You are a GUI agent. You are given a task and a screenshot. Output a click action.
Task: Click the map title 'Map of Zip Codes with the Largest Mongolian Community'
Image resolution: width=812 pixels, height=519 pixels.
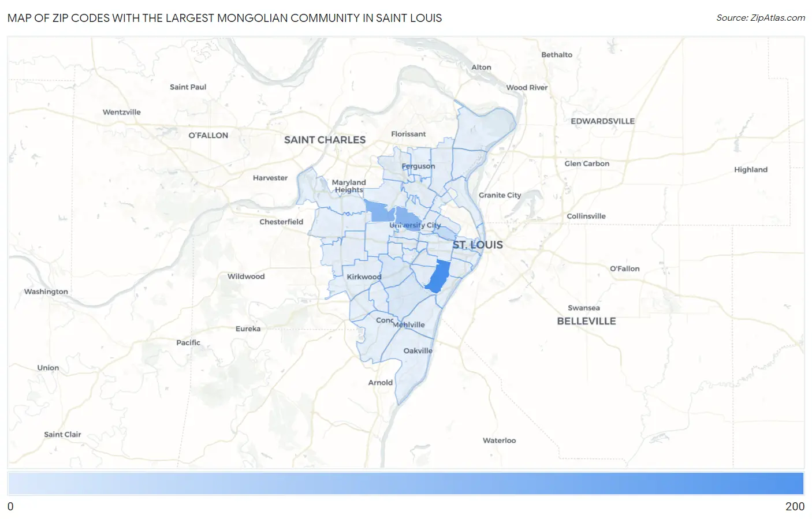tap(225, 18)
